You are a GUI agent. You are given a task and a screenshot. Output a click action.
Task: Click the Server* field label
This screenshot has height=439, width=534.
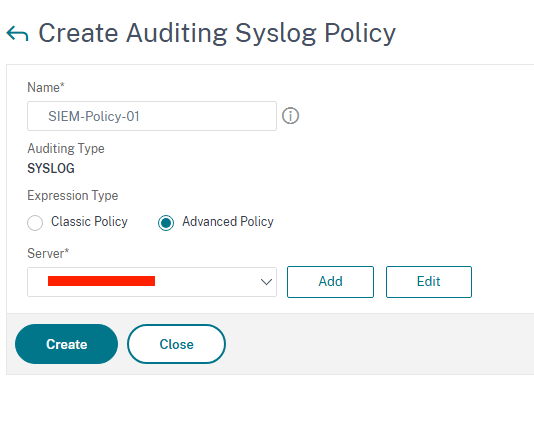coord(48,253)
